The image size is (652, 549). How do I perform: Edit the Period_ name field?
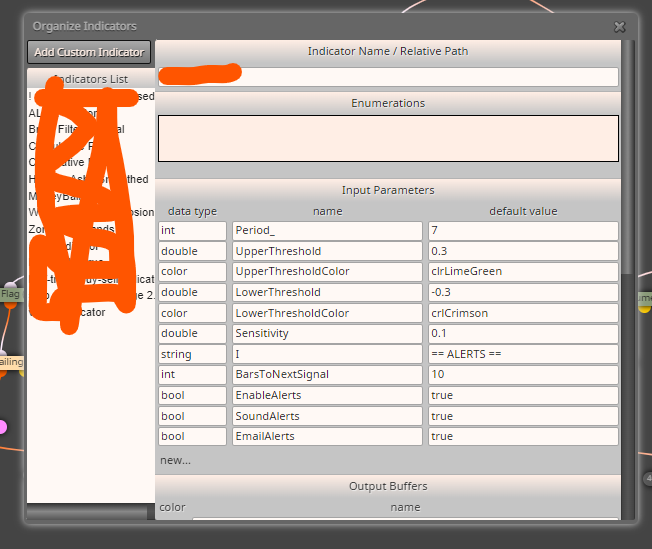tap(327, 230)
